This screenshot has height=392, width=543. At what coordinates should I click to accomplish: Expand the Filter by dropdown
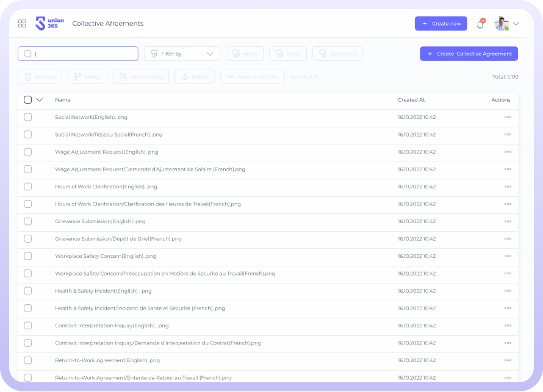click(x=182, y=54)
